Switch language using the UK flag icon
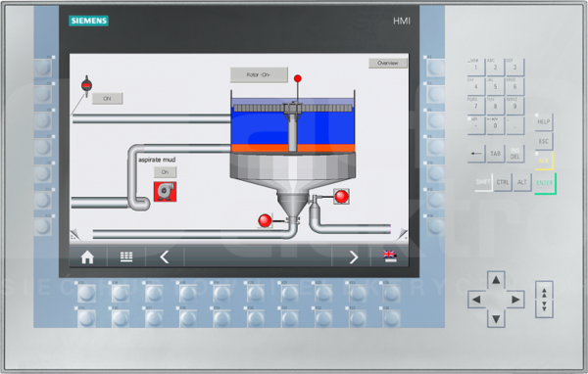The image size is (588, 374). coord(390,257)
